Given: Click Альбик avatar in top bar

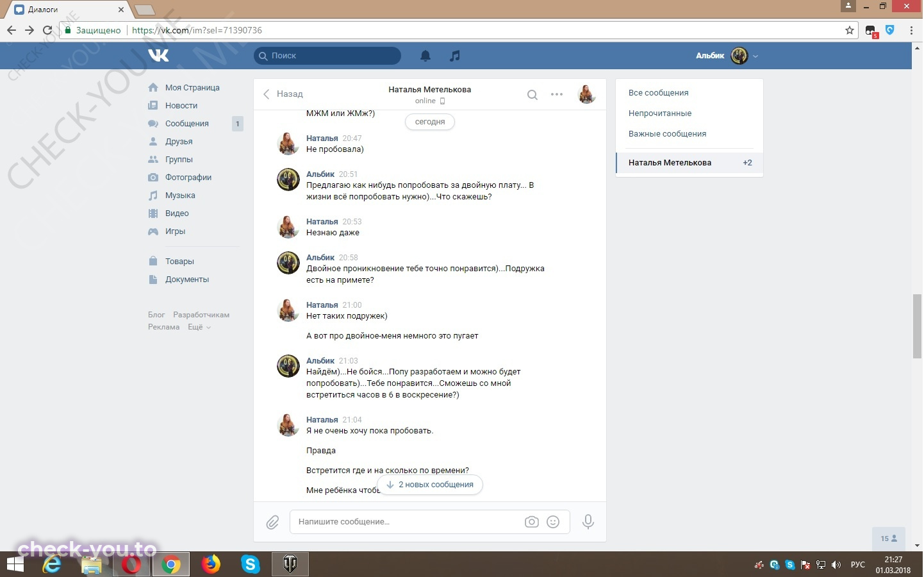Looking at the screenshot, I should (x=739, y=56).
